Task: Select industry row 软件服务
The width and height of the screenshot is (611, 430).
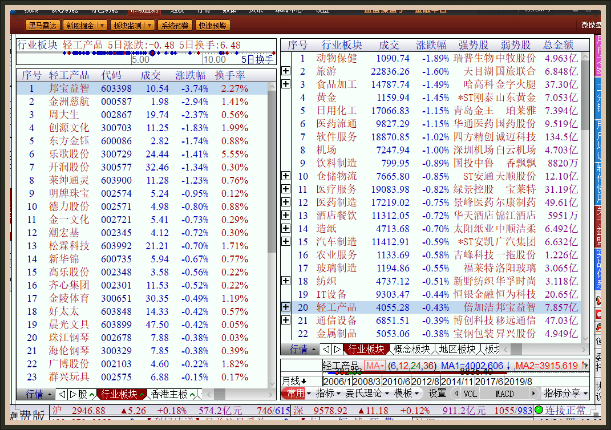Action: 436,137
